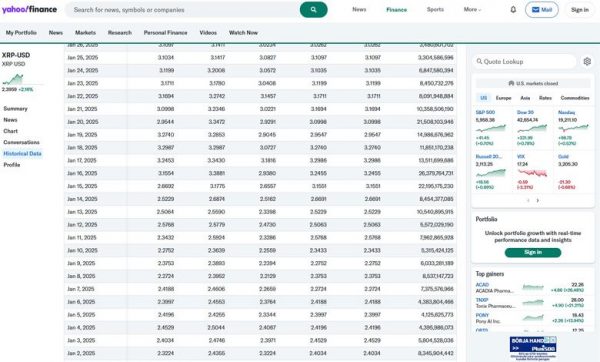This screenshot has height=362, width=600.
Task: Expand the More dropdown menu
Action: tap(472, 10)
